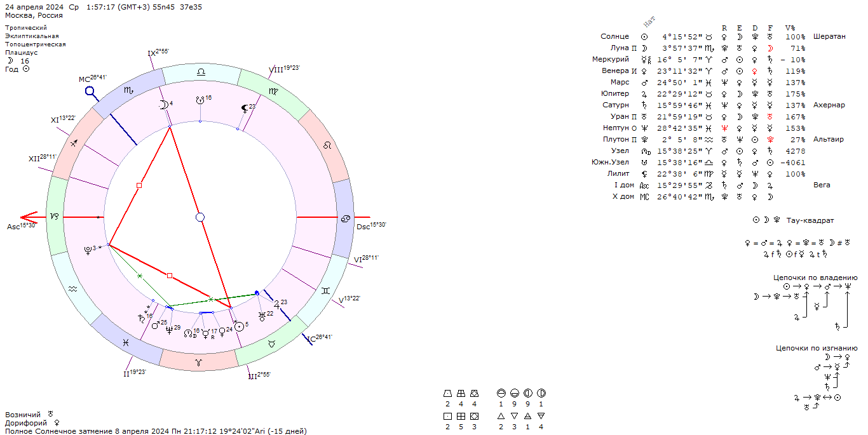Select the Aquarius sign on the zodiac ring
Viewport: 868px width, 435px height.
tap(73, 288)
